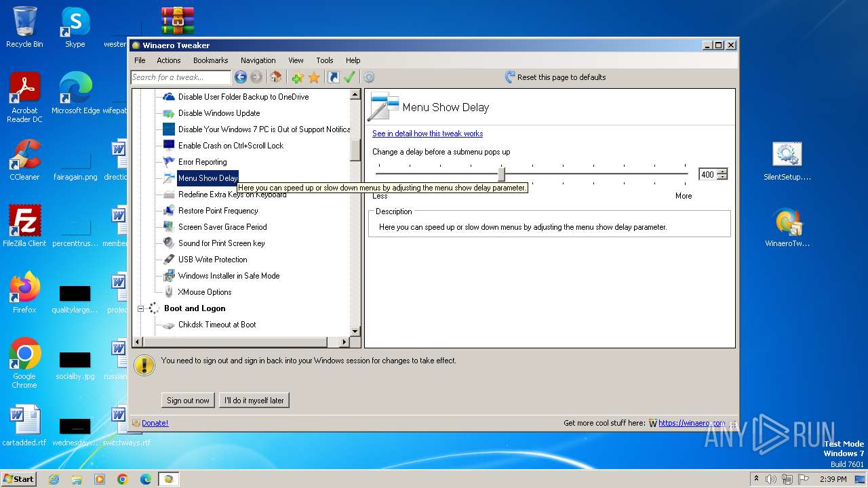Open the taskbar file explorer icon

[x=77, y=479]
